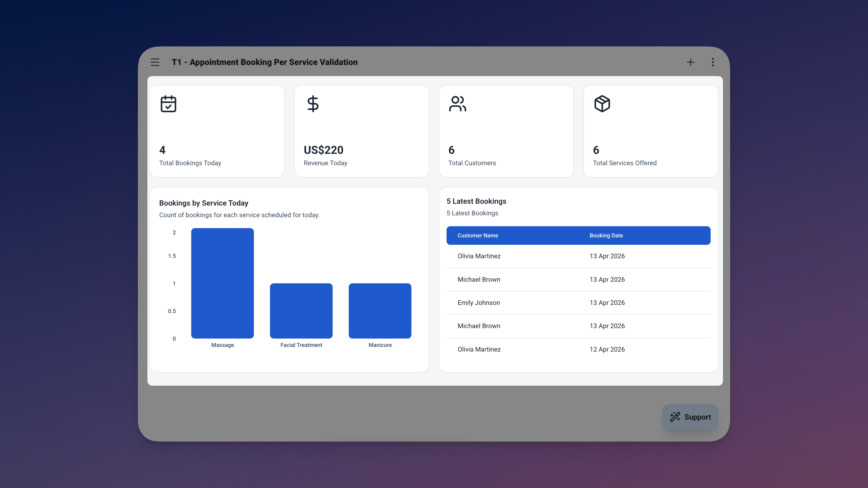Click the Total Customers card value

pos(451,150)
